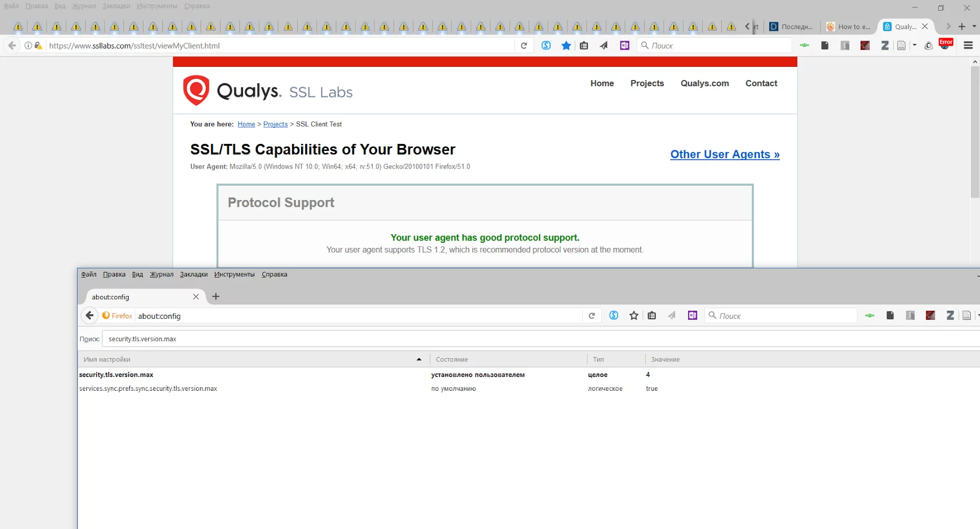Toggle the blue bookmark star for SSL Labs page
Viewport: 980px width, 529px height.
(x=566, y=46)
